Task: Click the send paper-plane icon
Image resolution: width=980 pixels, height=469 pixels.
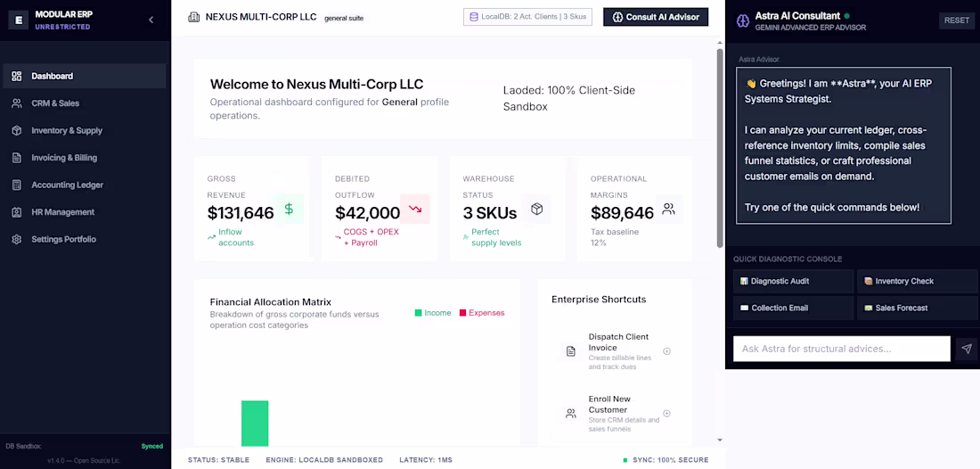Action: (967, 349)
